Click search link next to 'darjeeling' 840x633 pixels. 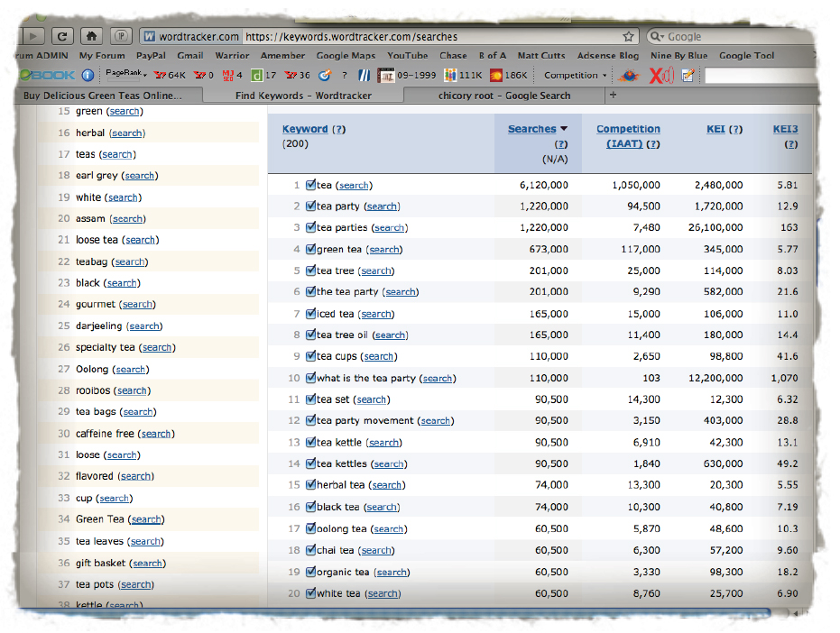[x=143, y=326]
